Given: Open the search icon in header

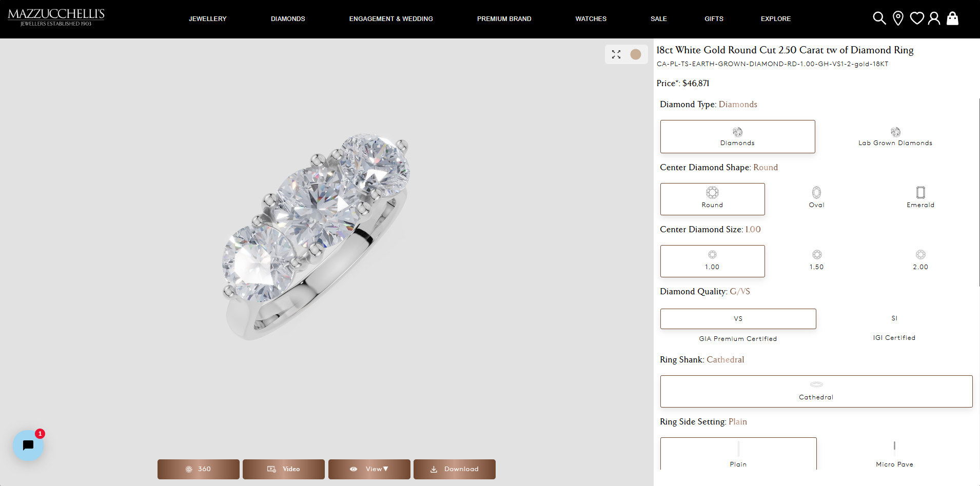Looking at the screenshot, I should pos(879,18).
